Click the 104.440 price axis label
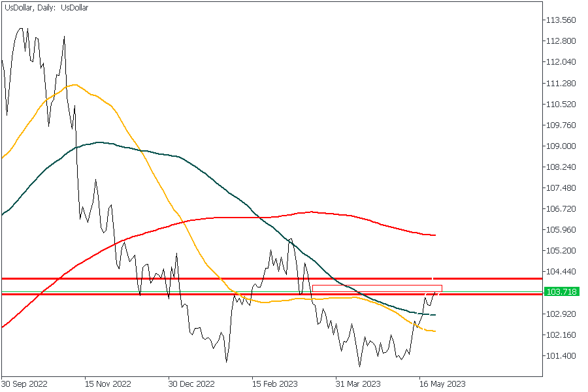588x392 pixels. click(x=560, y=272)
